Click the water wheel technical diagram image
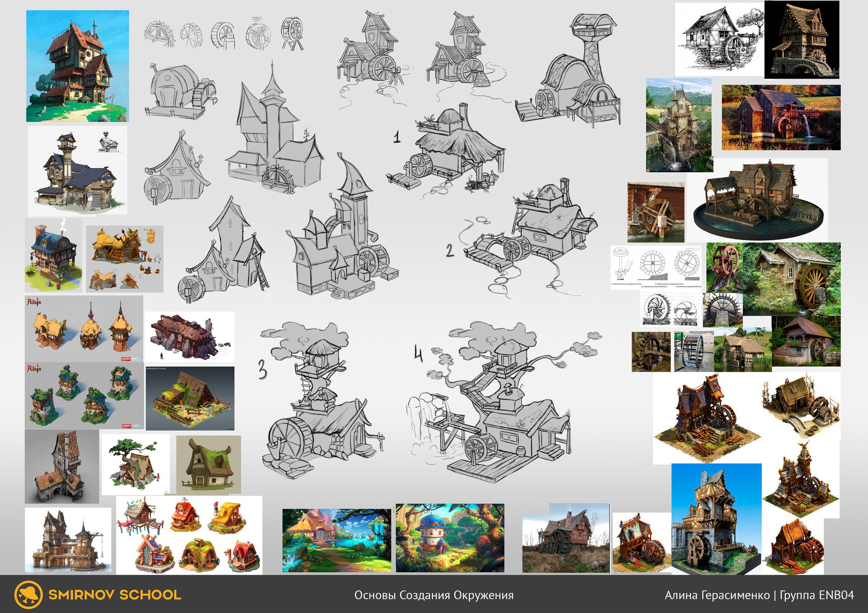The width and height of the screenshot is (868, 613). tap(656, 267)
